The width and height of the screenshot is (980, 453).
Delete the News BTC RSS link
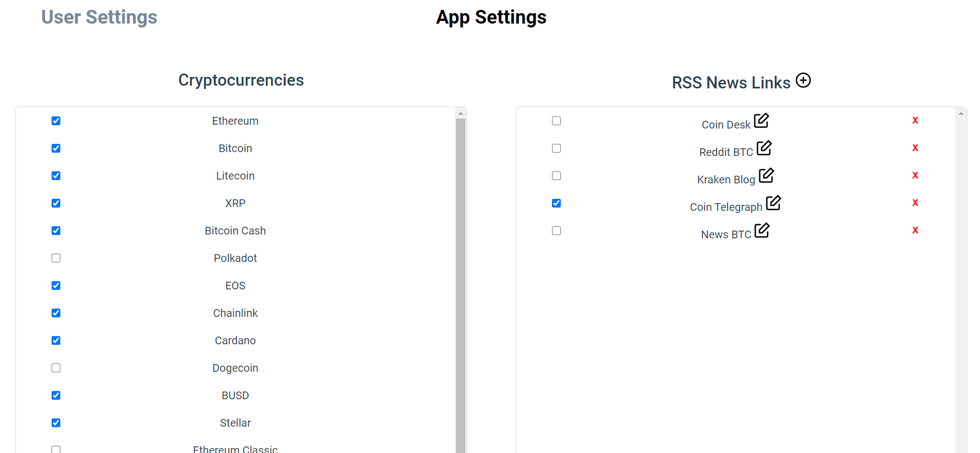(x=915, y=230)
